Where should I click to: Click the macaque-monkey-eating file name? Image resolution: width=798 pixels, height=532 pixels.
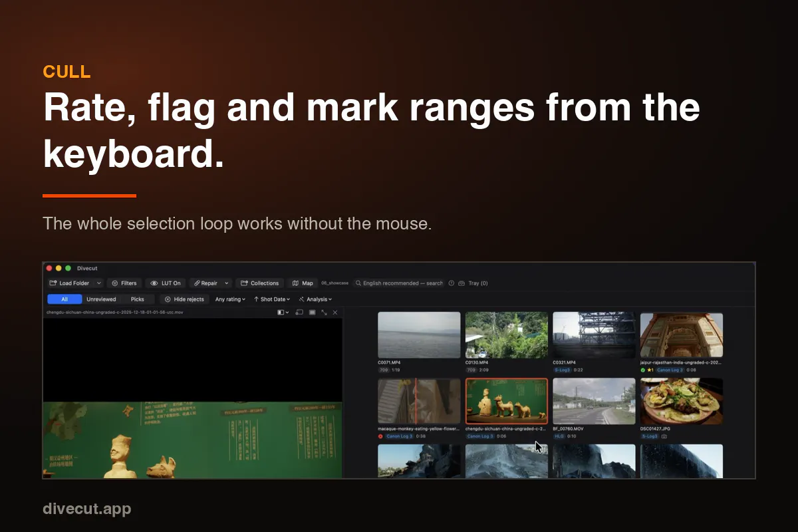point(419,429)
